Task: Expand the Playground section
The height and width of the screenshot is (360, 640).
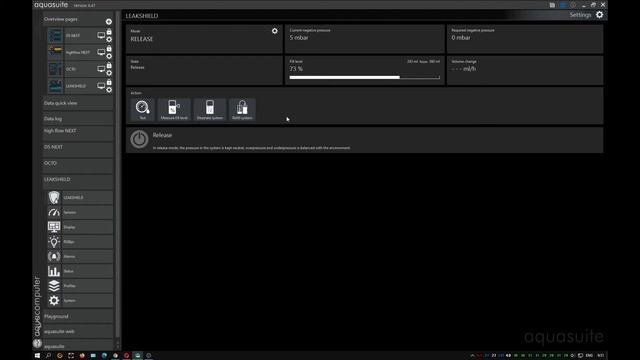Action: [x=78, y=316]
